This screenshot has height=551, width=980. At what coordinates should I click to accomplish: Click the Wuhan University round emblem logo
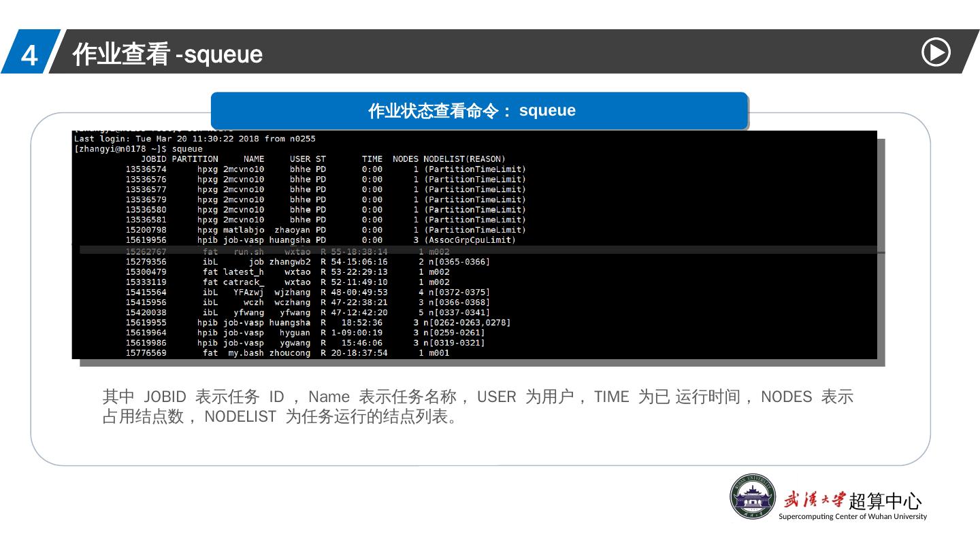(753, 497)
